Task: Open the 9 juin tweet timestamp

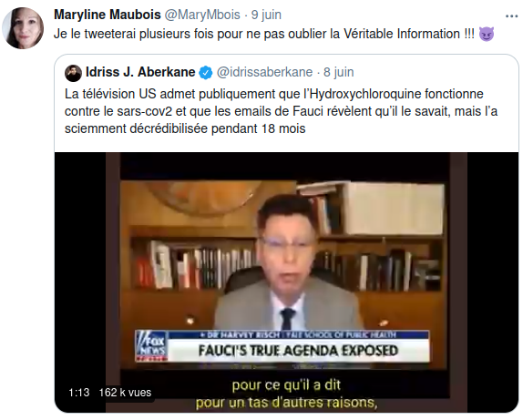Action: pos(266,15)
